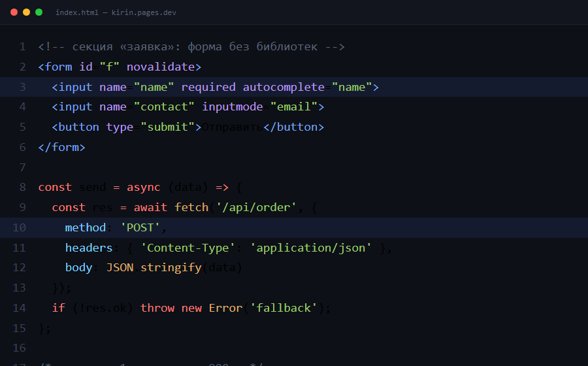588x366 pixels.
Task: Click the 'application/json' string
Action: pyautogui.click(x=310, y=248)
